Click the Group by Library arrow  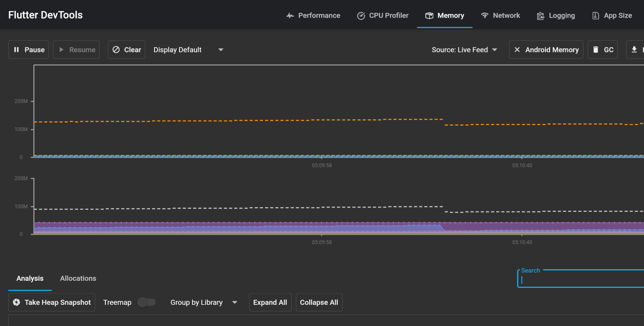[x=235, y=302]
